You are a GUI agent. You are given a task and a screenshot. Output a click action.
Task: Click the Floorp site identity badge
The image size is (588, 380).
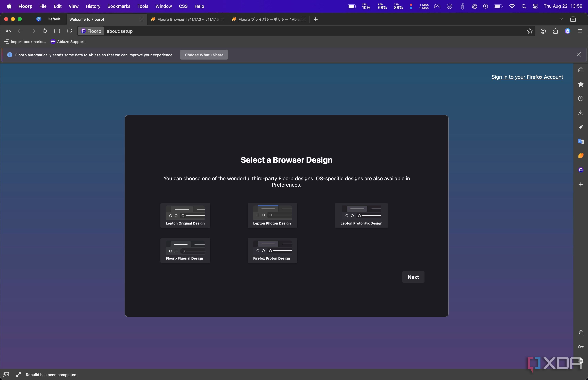[x=91, y=31]
